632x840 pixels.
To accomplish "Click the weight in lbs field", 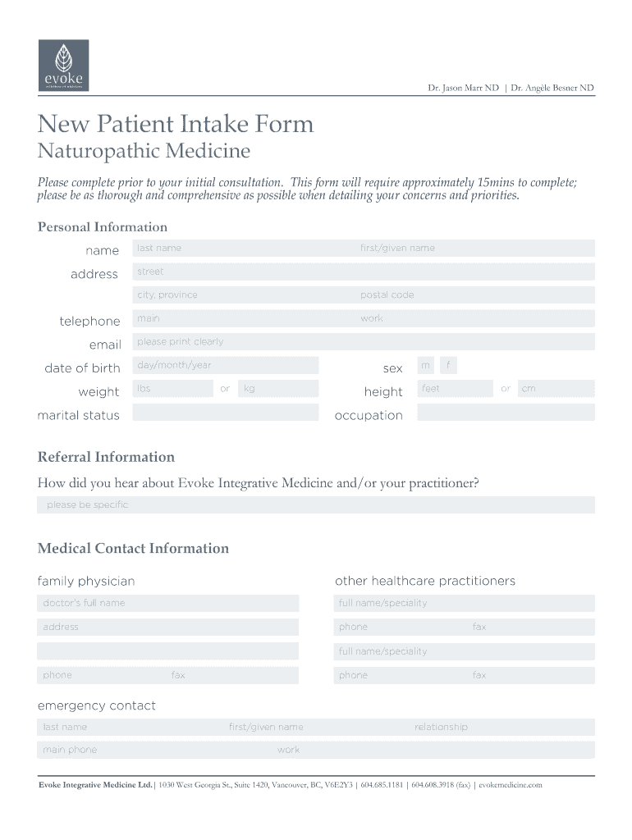I will pyautogui.click(x=172, y=389).
